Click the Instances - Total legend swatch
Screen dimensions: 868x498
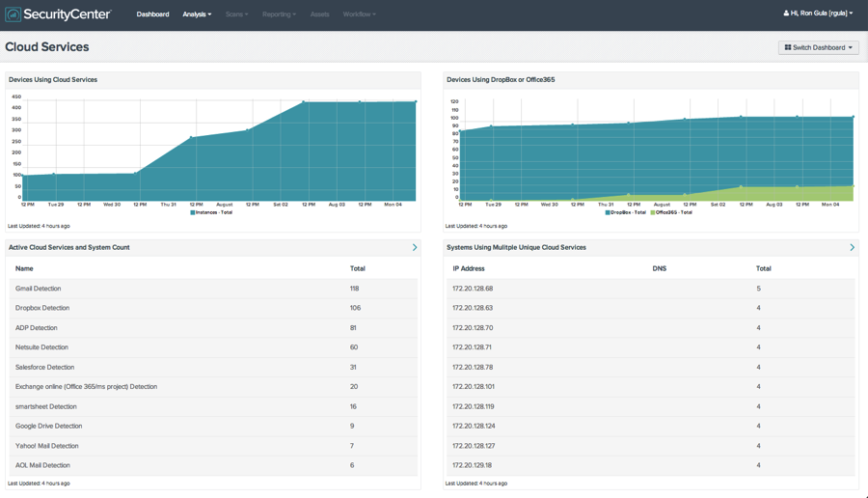click(193, 212)
